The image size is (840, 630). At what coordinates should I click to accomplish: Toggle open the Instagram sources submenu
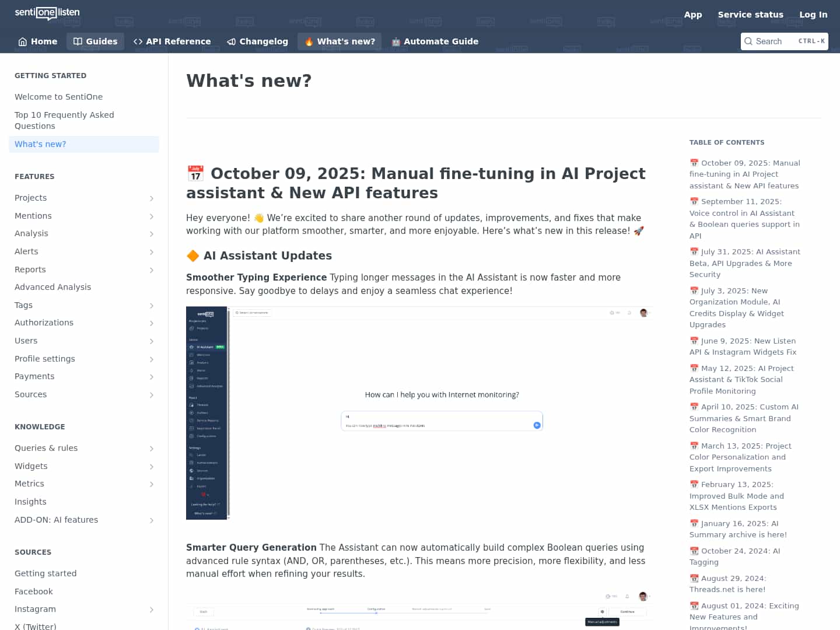[152, 610]
